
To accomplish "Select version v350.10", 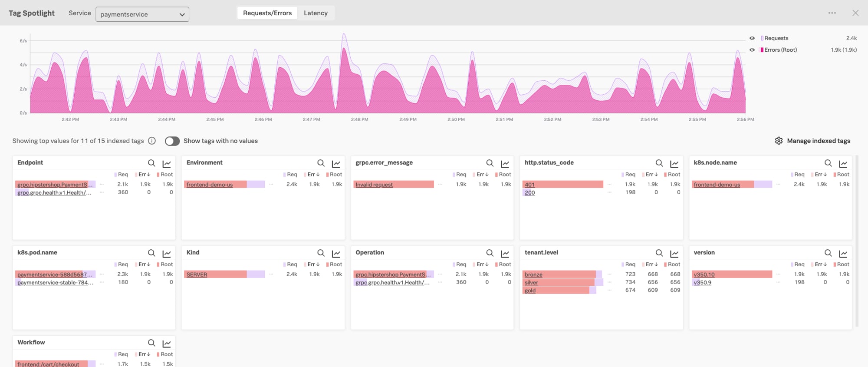I will (x=704, y=274).
